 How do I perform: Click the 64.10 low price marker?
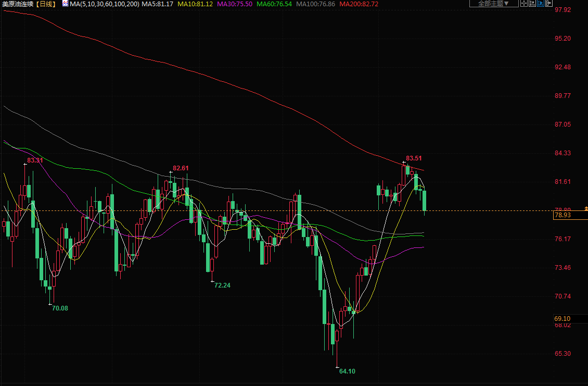point(347,371)
